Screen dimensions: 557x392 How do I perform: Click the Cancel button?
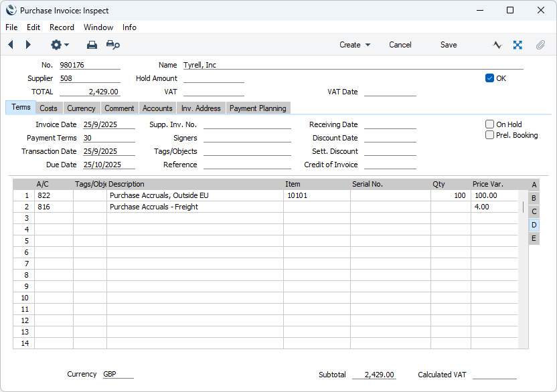[x=400, y=45]
